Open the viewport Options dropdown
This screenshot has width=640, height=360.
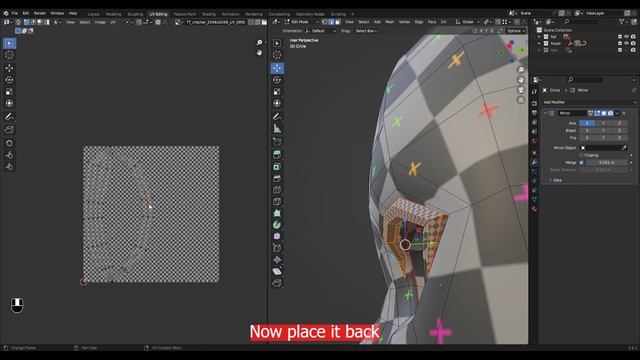tap(516, 31)
